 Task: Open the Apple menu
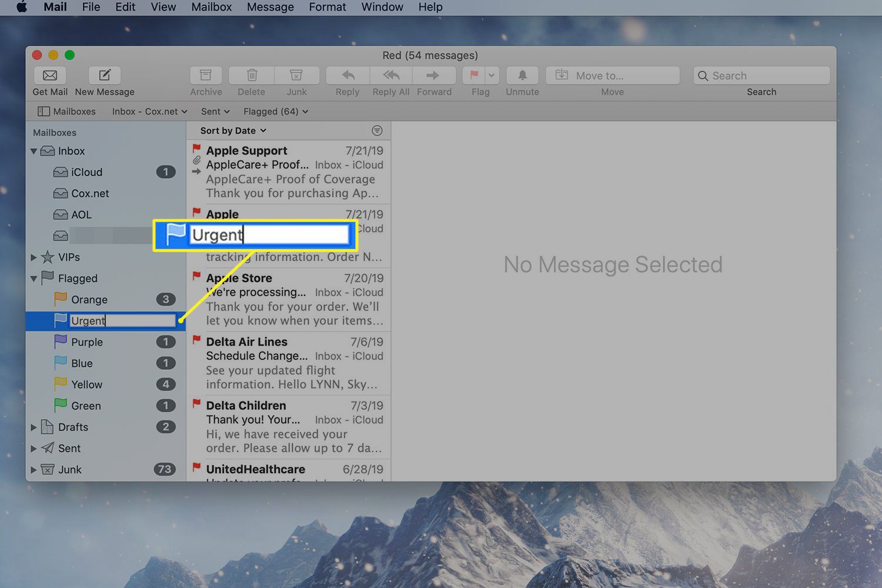click(22, 7)
